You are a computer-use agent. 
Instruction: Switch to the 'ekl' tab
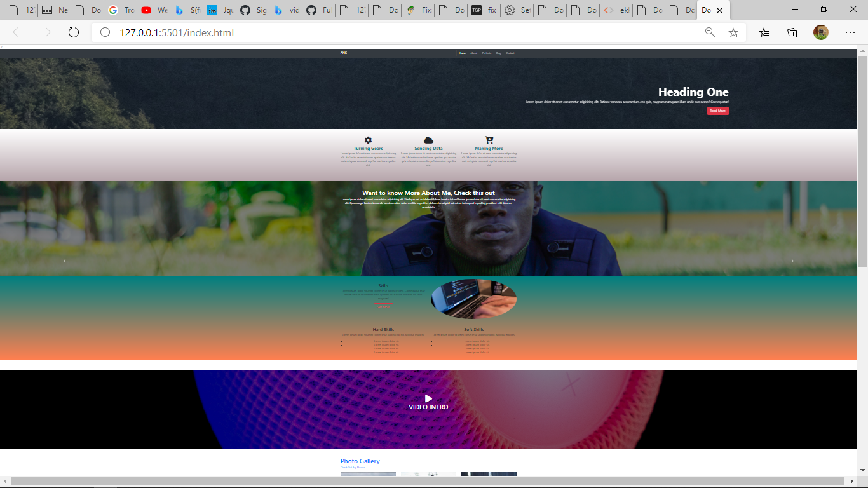point(616,10)
